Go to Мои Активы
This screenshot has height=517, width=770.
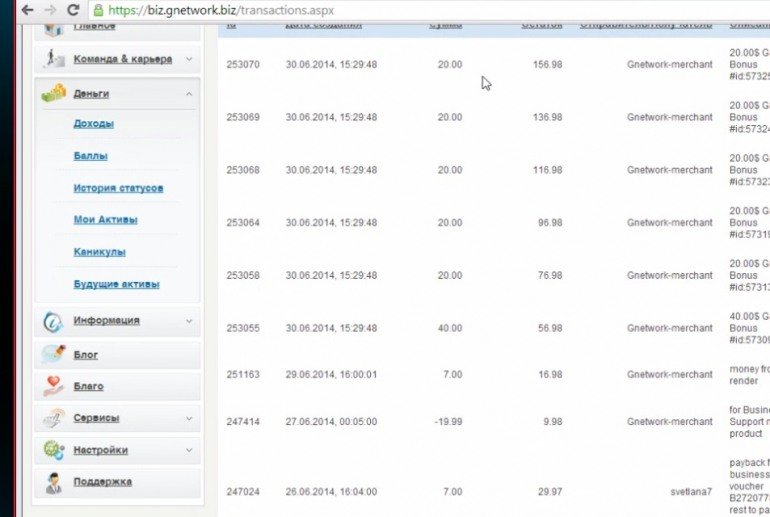coord(105,220)
